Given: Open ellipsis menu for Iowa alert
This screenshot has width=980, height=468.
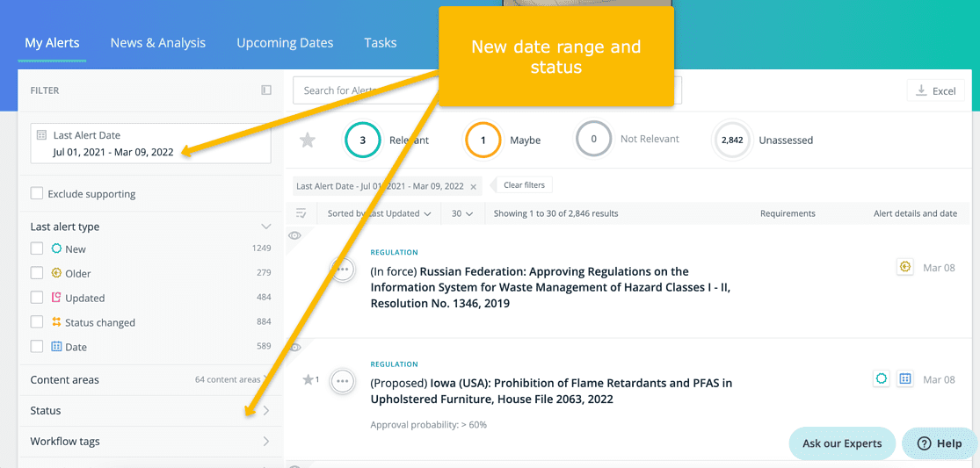Looking at the screenshot, I should coord(343,381).
